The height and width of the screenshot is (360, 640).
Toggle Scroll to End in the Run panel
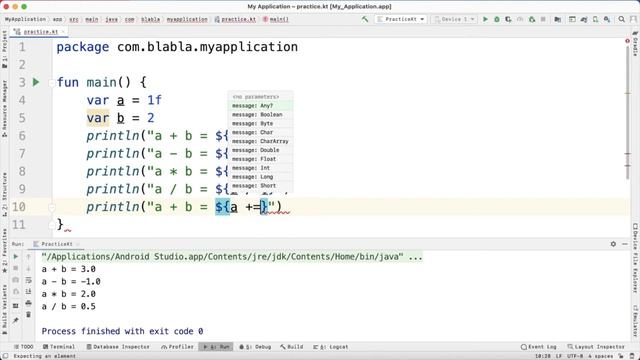click(28, 291)
